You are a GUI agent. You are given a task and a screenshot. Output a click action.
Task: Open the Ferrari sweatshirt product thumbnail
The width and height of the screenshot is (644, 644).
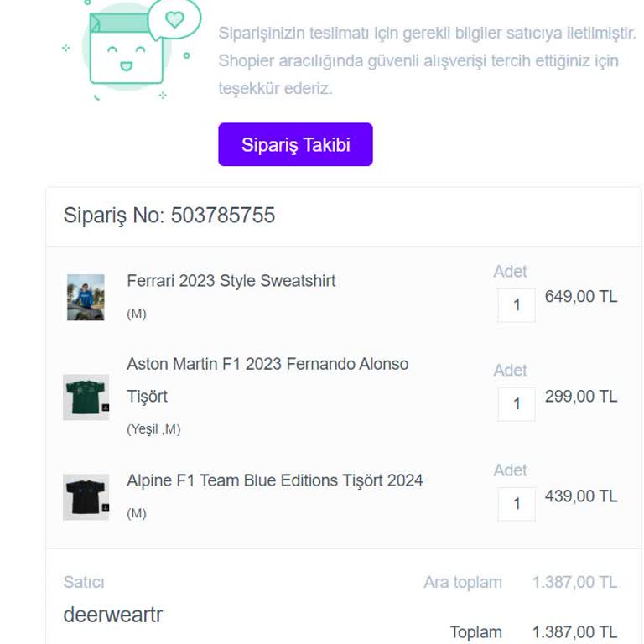tap(86, 297)
